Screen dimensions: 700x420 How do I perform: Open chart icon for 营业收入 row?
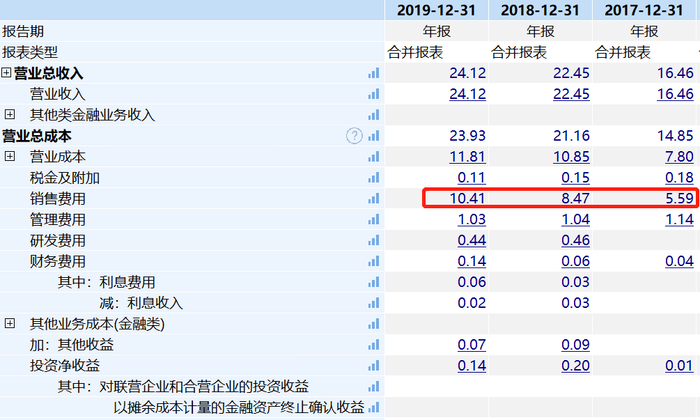point(374,94)
